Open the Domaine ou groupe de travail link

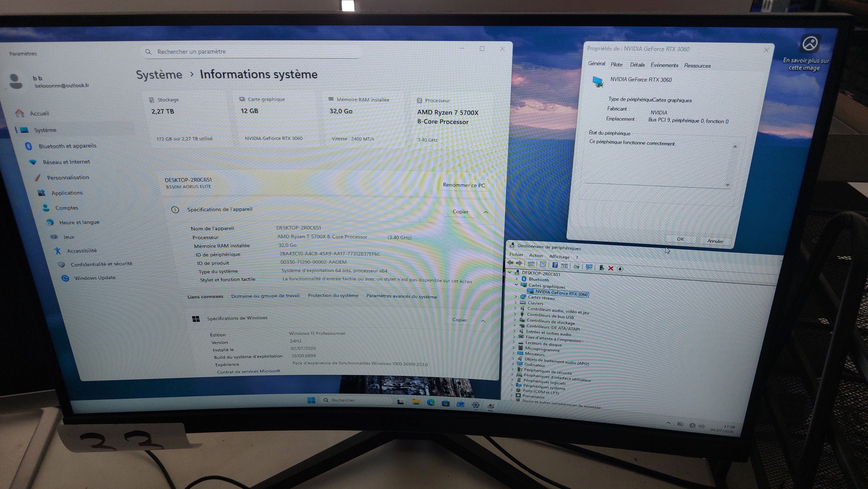tap(265, 296)
